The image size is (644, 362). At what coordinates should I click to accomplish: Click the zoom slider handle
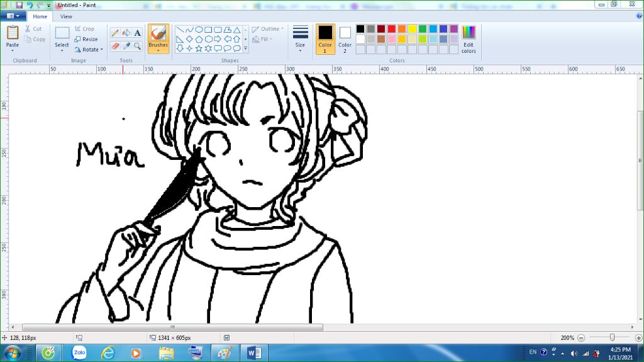(612, 337)
